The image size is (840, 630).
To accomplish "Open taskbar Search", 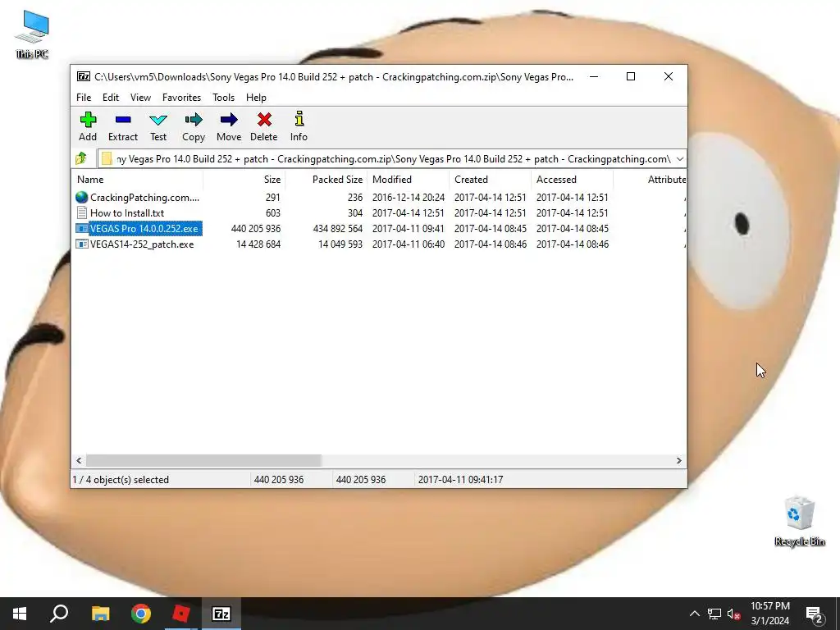I will pos(59,614).
